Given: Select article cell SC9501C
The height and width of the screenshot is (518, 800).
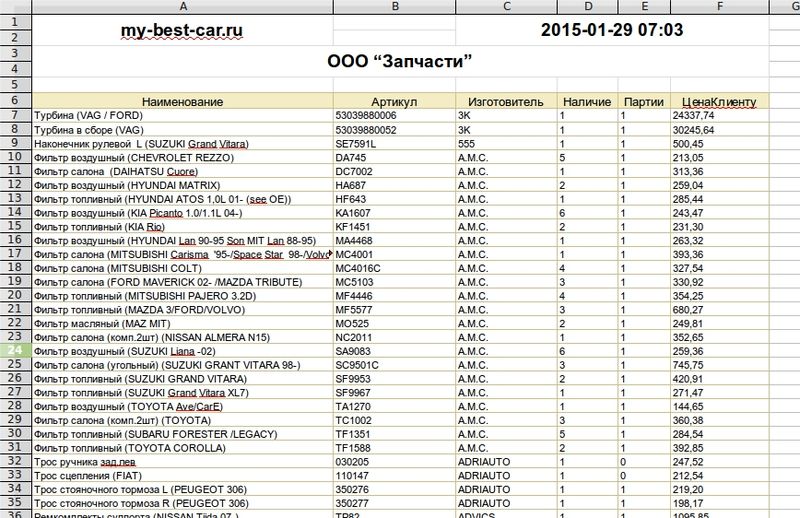Looking at the screenshot, I should [394, 365].
